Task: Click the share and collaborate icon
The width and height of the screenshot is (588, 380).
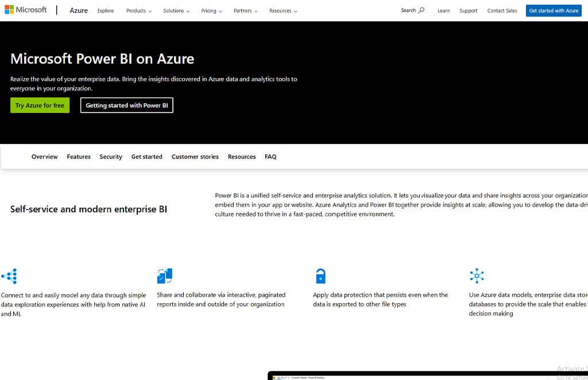Action: 165,276
